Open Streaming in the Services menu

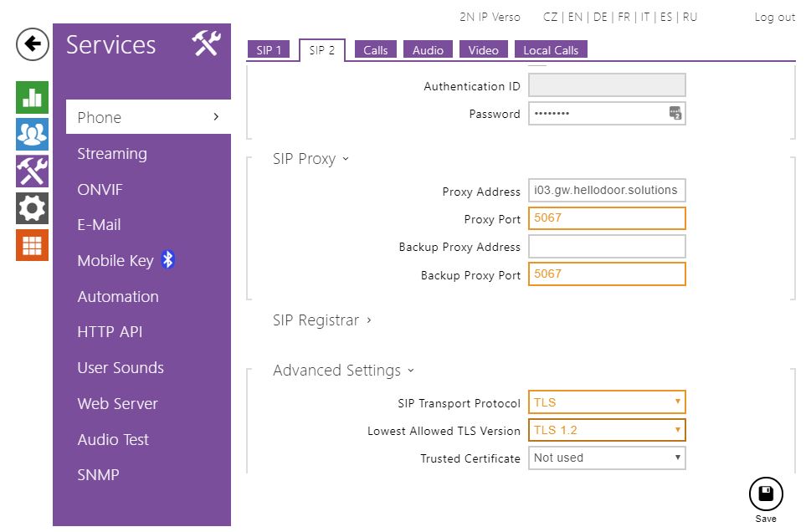point(112,154)
